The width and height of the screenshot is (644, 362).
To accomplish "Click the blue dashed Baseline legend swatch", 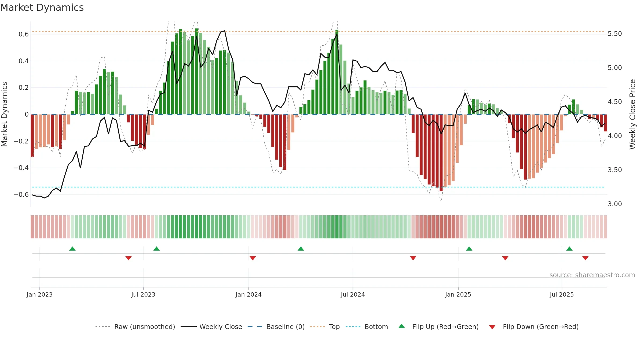I will point(255,327).
